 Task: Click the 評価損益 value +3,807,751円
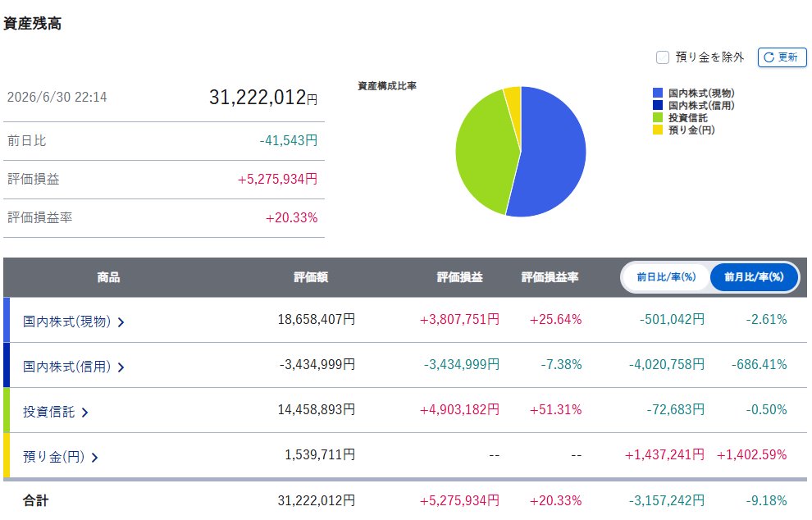coord(459,319)
